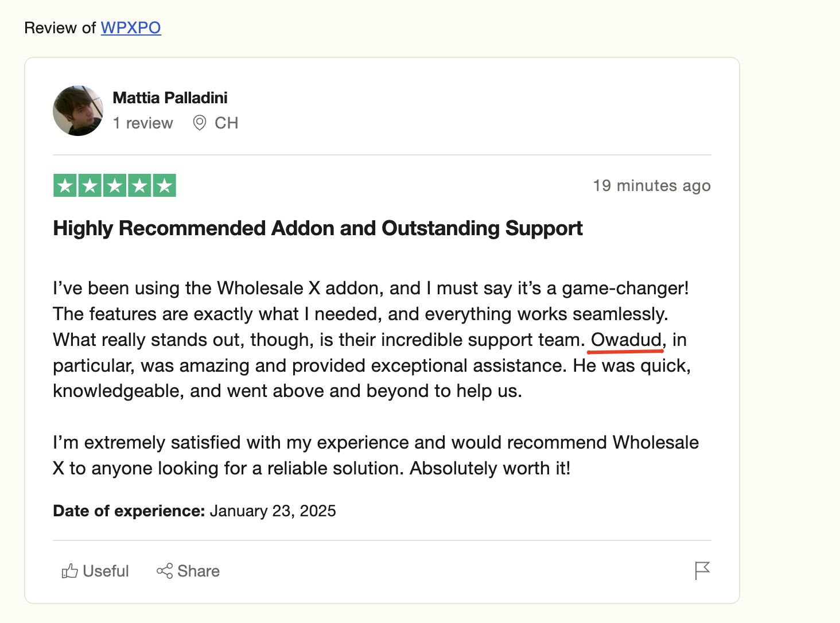
Task: Open the Mattia Palladini reviewer name
Action: (x=170, y=98)
